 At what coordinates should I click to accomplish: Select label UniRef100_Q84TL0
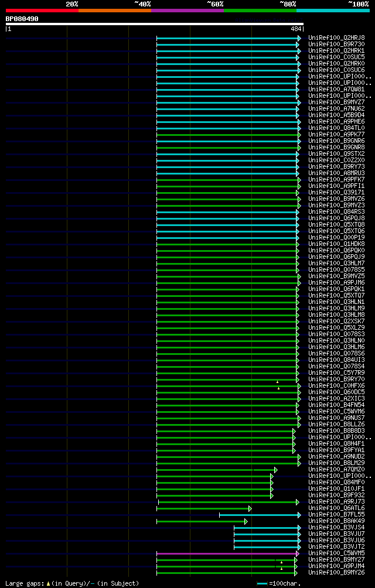click(x=336, y=128)
